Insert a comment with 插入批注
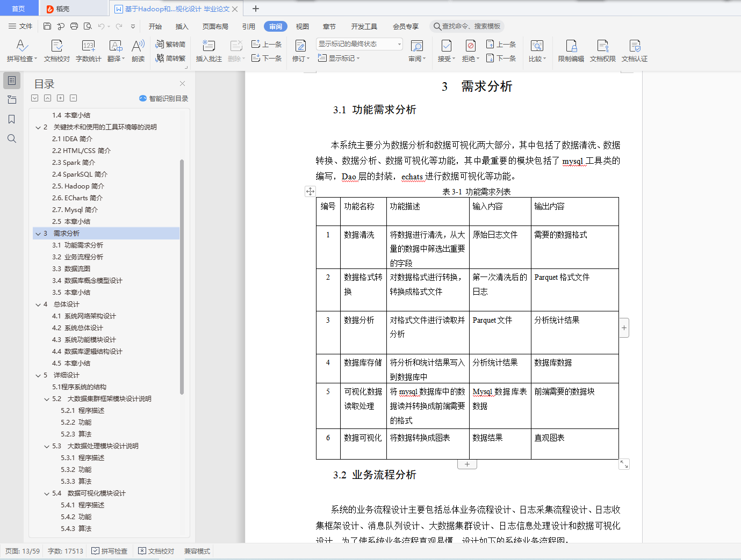Viewport: 741px width, 560px height. pyautogui.click(x=209, y=51)
